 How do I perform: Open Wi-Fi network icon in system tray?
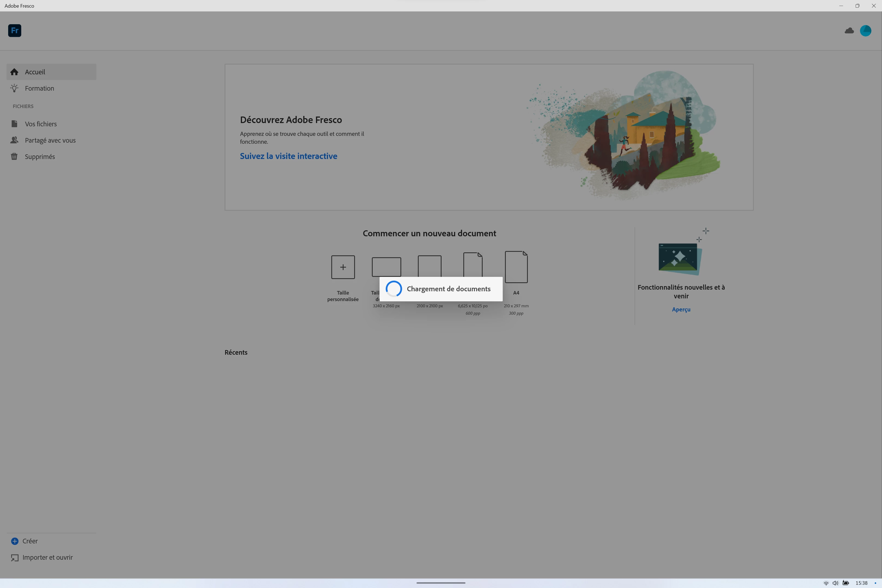(826, 583)
